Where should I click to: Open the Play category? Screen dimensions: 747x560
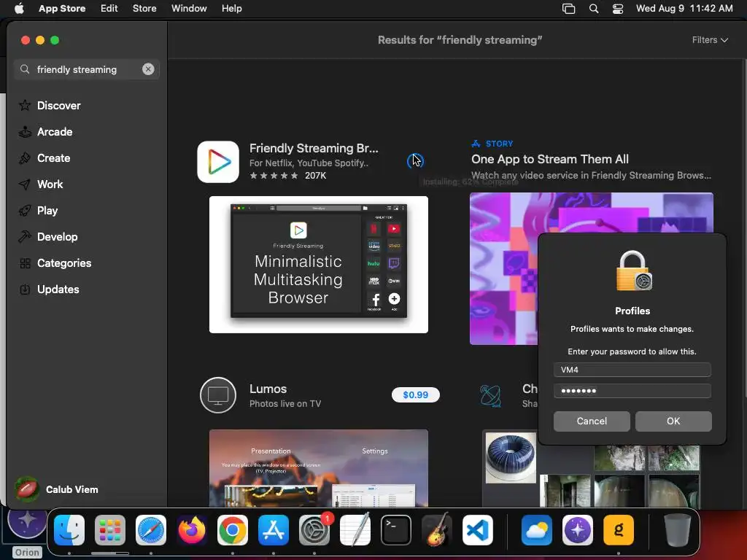point(38,211)
